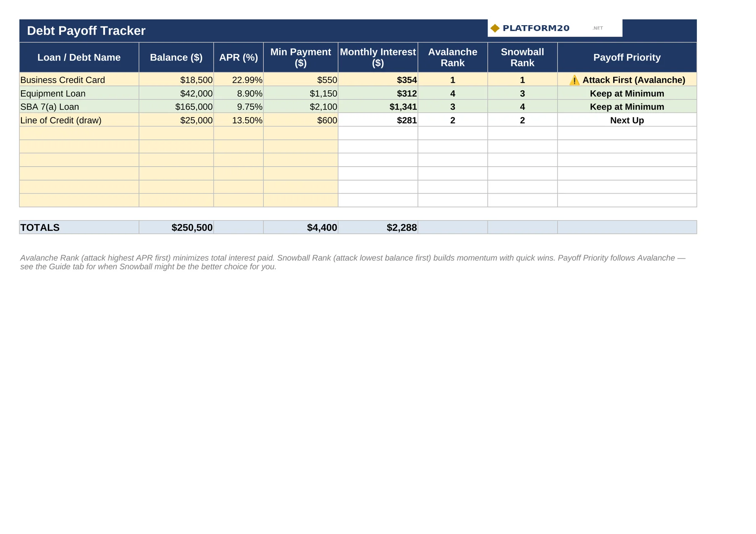Click the $42,000 balance cell

pyautogui.click(x=176, y=93)
